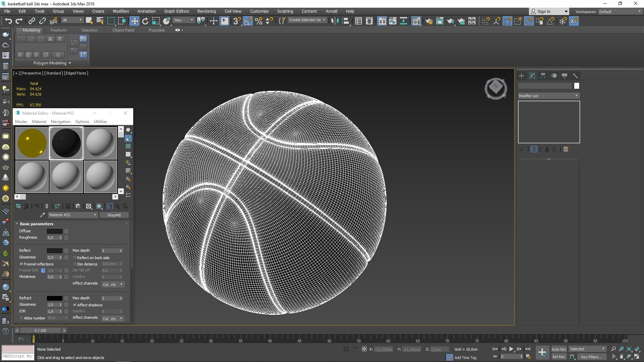Toggle Fresnel reflections checkbox
The image size is (644, 362).
click(21, 264)
